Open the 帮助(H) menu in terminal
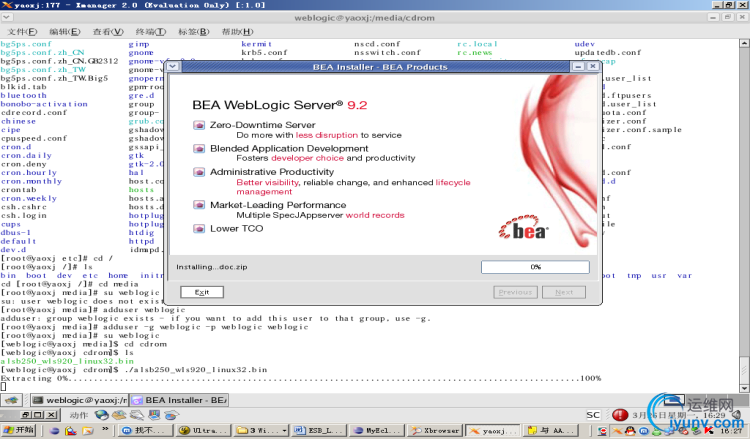Image resolution: width=750 pixels, height=439 pixels. [x=237, y=32]
